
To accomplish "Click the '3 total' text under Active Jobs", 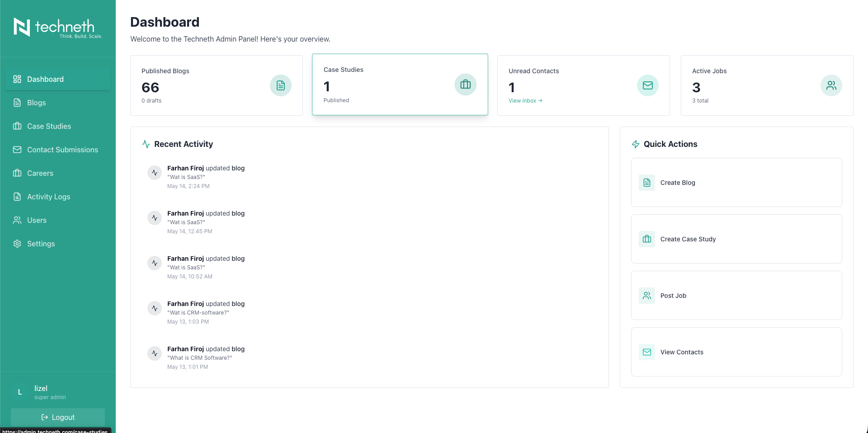I will pos(700,101).
